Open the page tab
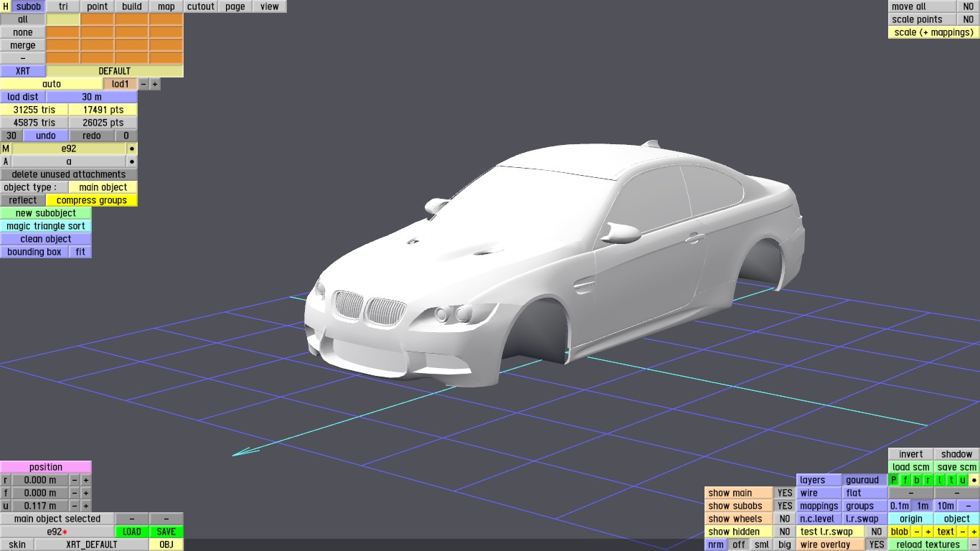The height and width of the screenshot is (551, 980). [x=235, y=6]
